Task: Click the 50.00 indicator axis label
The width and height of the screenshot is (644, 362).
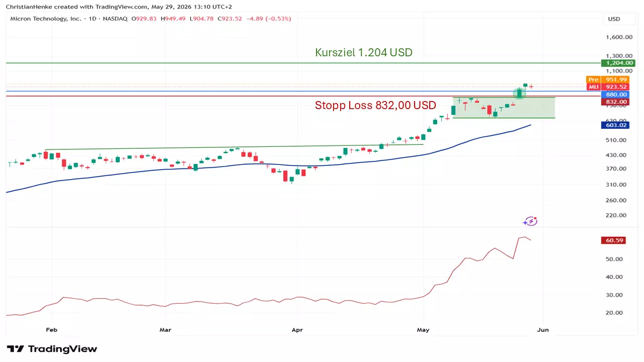Action: [x=615, y=259]
